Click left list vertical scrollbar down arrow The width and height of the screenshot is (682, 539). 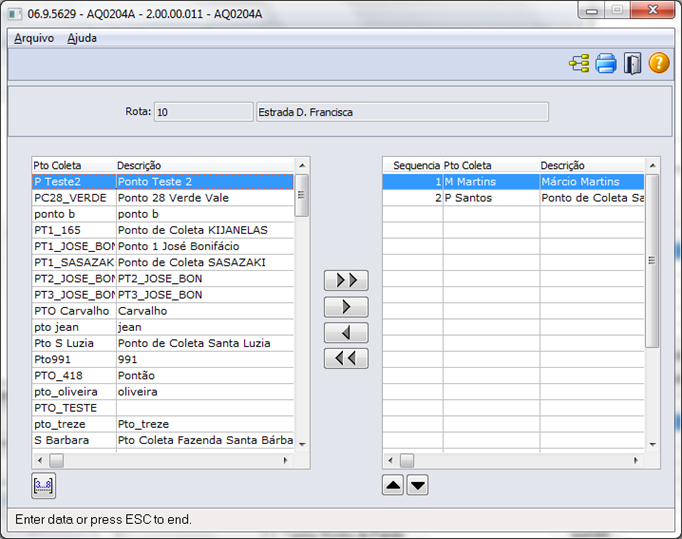pyautogui.click(x=302, y=445)
